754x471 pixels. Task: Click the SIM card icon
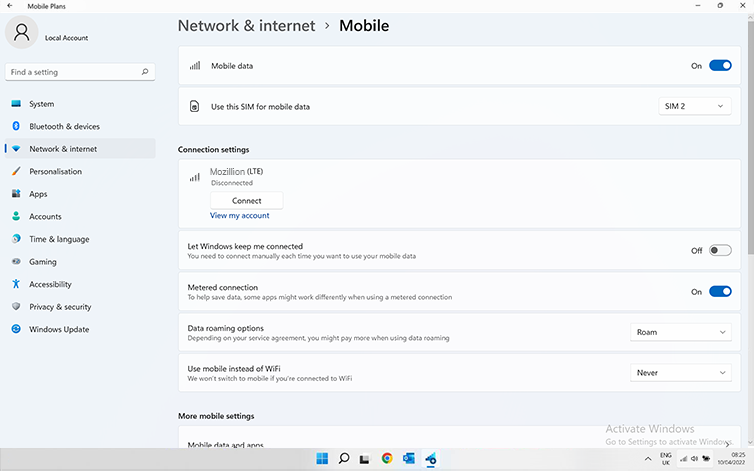[194, 106]
